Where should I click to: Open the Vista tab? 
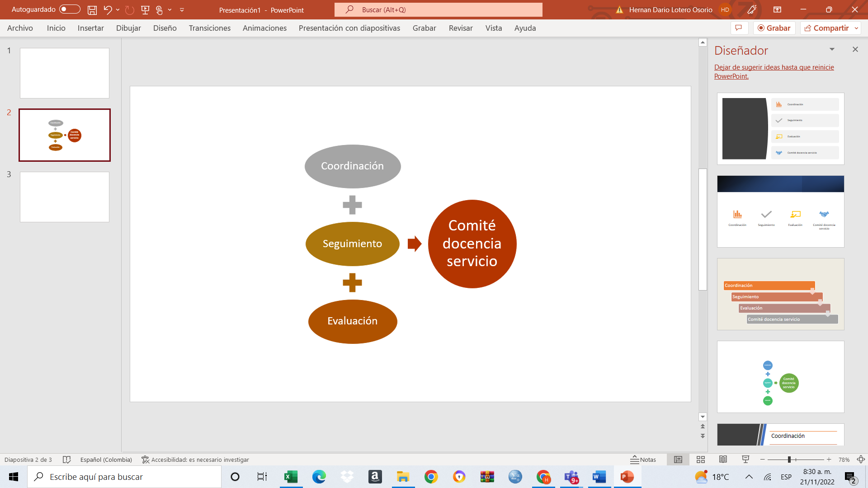[x=494, y=28]
